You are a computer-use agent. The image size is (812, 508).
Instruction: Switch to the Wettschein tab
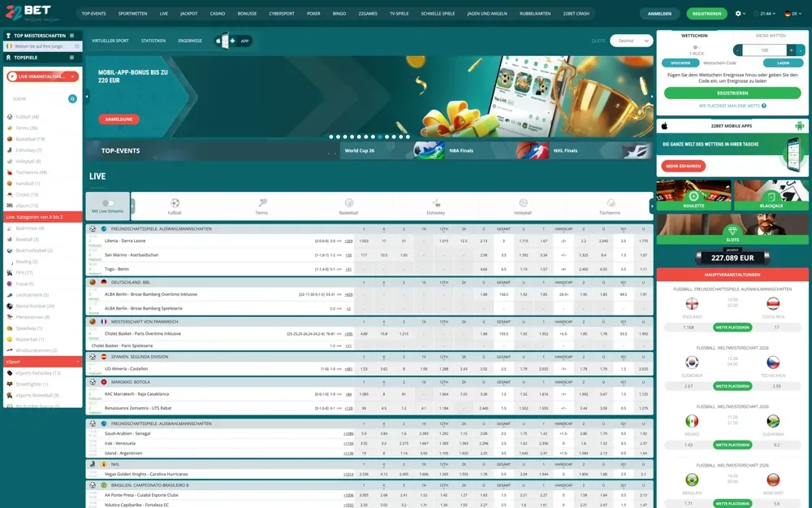click(694, 35)
